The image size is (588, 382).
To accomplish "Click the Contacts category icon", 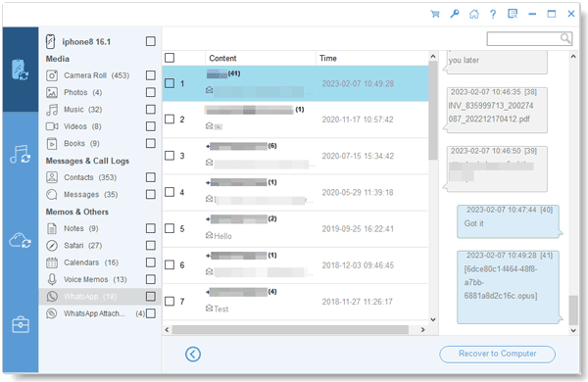I will click(52, 177).
